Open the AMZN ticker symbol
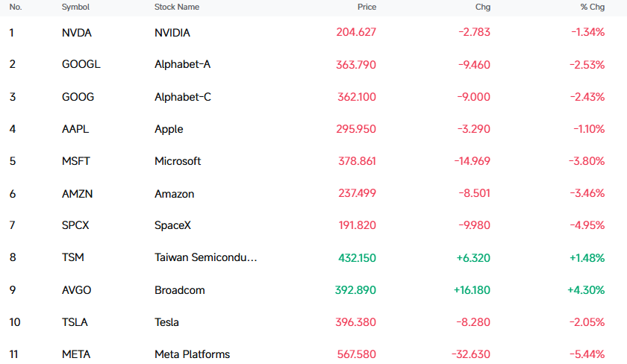The image size is (627, 364). click(77, 194)
